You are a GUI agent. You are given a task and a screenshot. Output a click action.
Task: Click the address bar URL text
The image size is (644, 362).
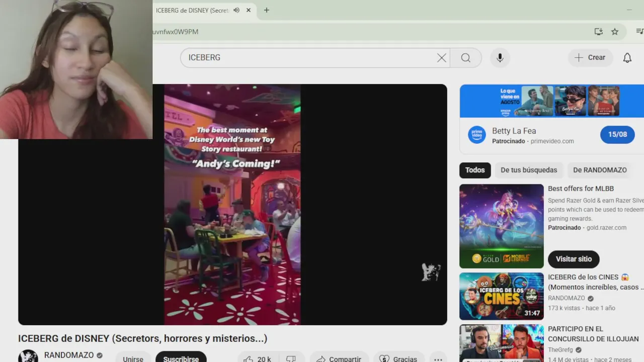point(176,32)
